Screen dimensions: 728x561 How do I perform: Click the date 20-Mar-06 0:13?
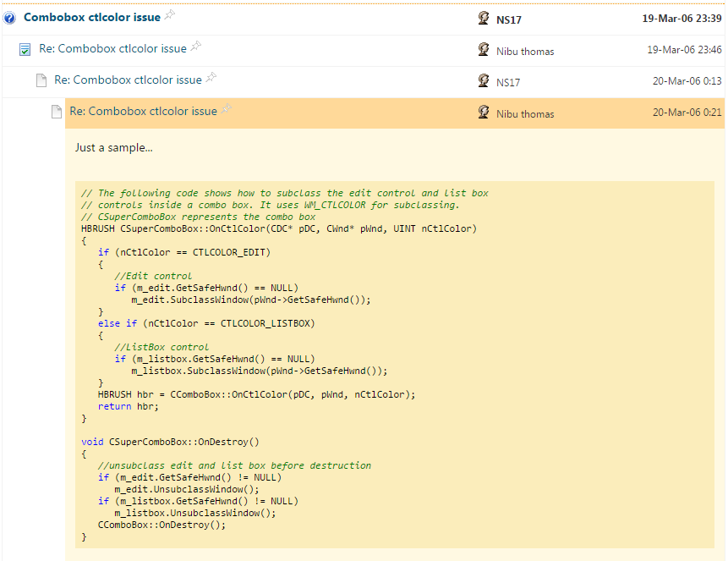coord(687,81)
